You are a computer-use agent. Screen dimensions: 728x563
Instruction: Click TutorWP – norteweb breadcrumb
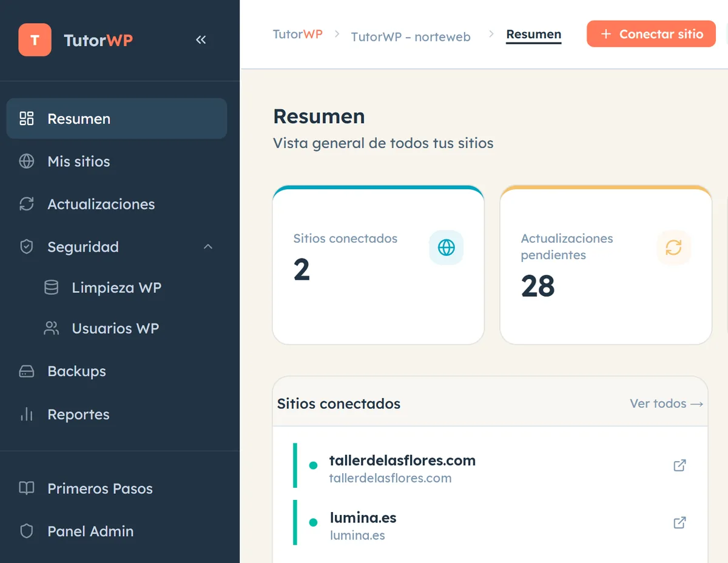[411, 36]
